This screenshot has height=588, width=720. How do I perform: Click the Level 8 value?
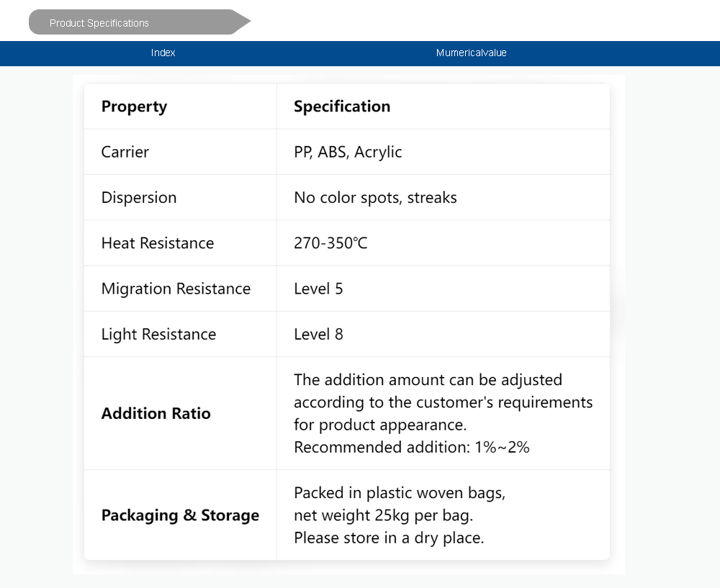[318, 334]
